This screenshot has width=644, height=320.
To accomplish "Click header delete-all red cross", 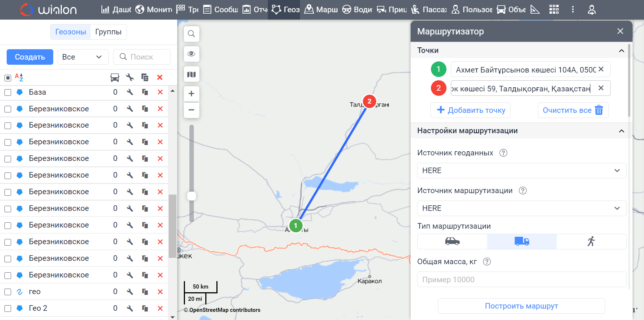I will tap(160, 77).
